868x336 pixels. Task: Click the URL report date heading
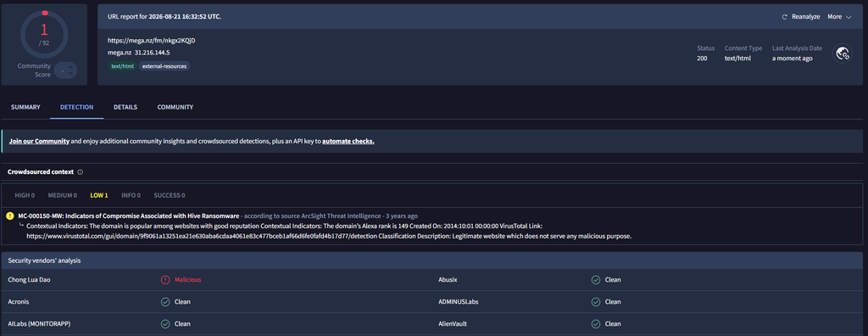(x=164, y=17)
